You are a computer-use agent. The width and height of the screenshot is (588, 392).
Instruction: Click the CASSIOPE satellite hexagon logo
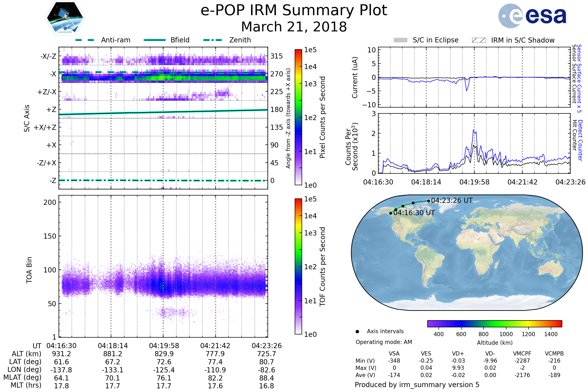(65, 18)
